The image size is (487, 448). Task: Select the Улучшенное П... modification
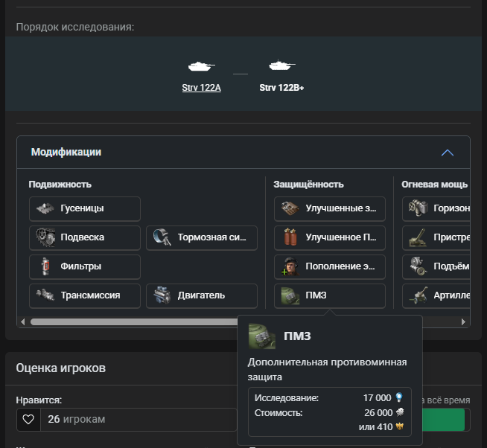(330, 237)
